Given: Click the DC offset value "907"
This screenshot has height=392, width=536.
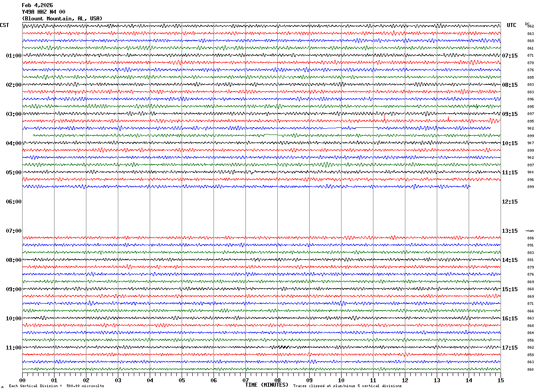Looking at the screenshot, I should [530, 143].
